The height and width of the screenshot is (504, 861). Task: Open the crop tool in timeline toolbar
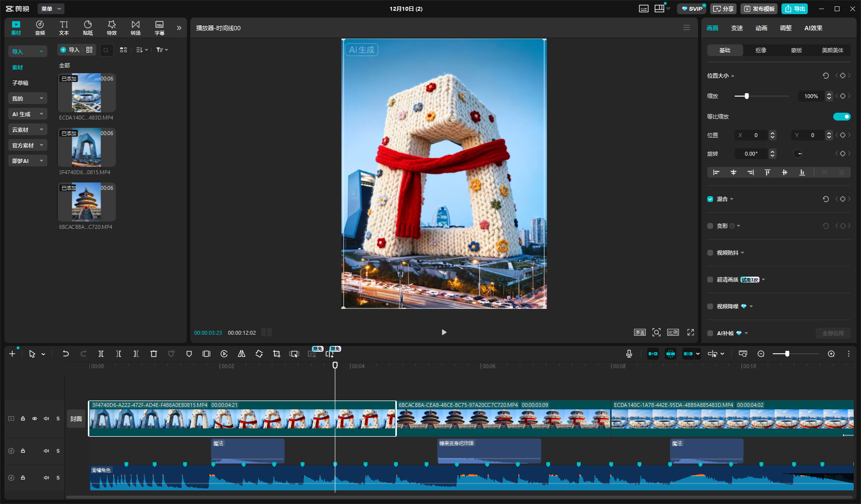pos(277,354)
